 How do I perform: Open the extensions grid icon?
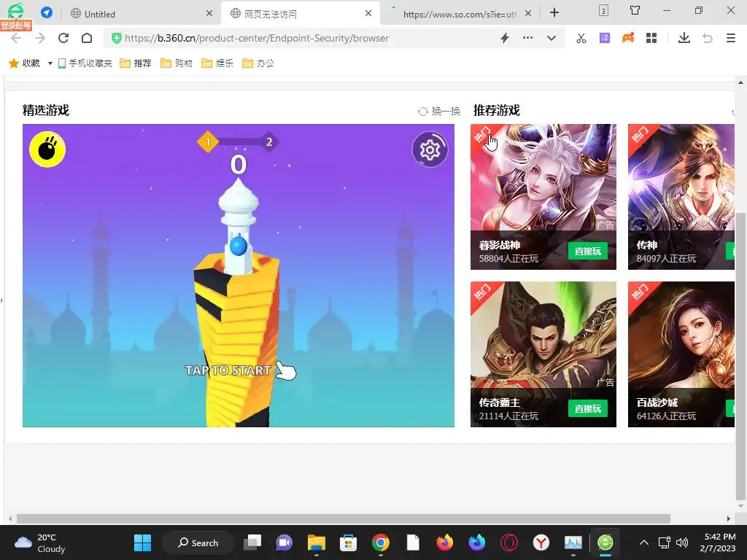[651, 38]
